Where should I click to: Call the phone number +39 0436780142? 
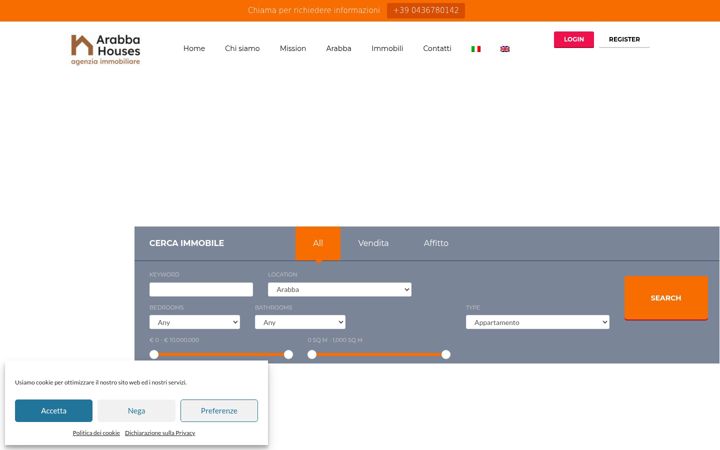[x=426, y=11]
